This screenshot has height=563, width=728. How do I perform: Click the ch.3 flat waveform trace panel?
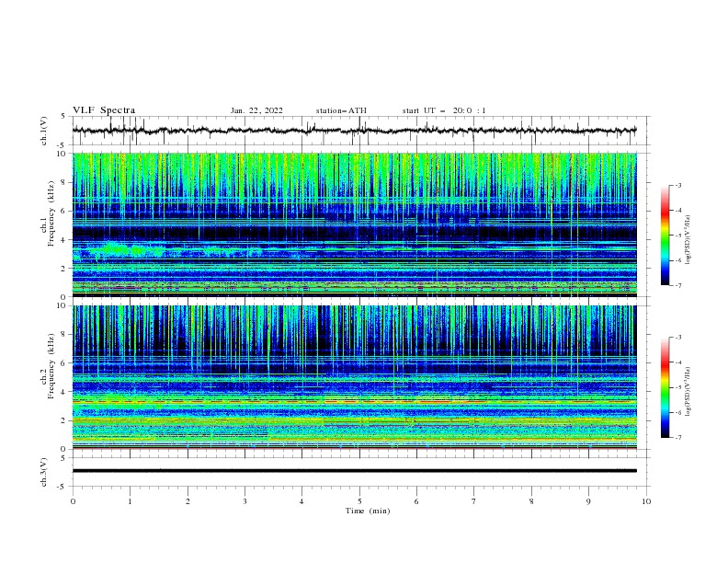point(360,471)
